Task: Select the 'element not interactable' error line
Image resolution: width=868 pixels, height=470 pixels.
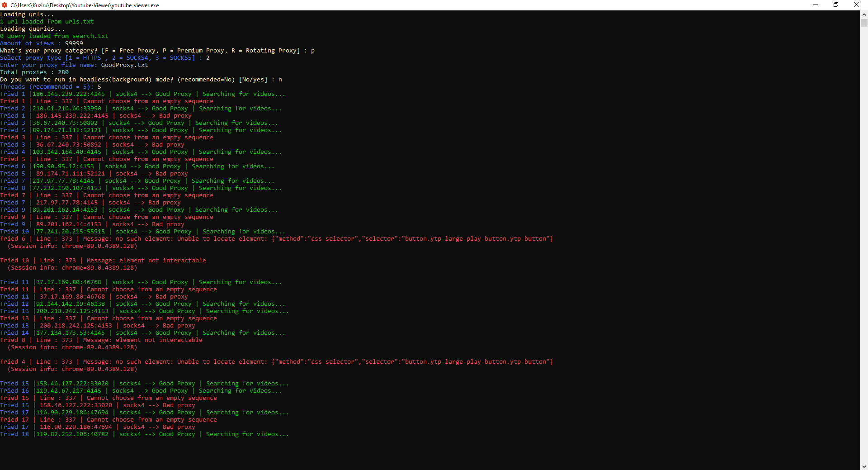Action: point(103,260)
